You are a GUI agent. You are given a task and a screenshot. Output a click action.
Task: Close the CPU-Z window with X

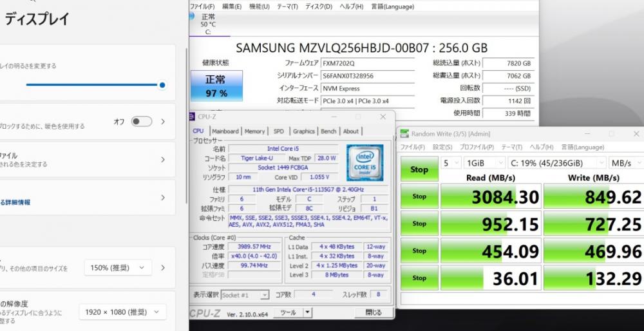click(x=383, y=117)
